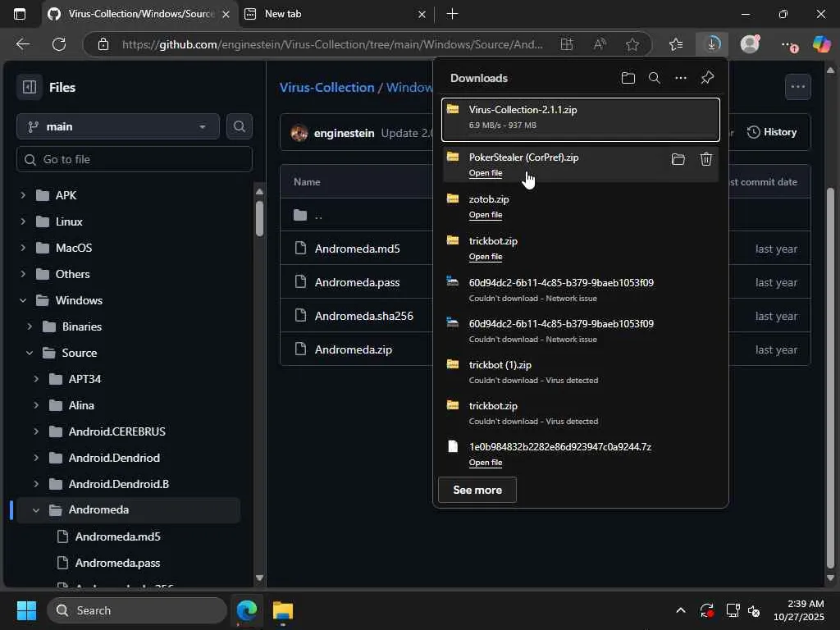Viewport: 840px width, 630px height.
Task: Open Edge profile avatar
Action: tap(750, 44)
